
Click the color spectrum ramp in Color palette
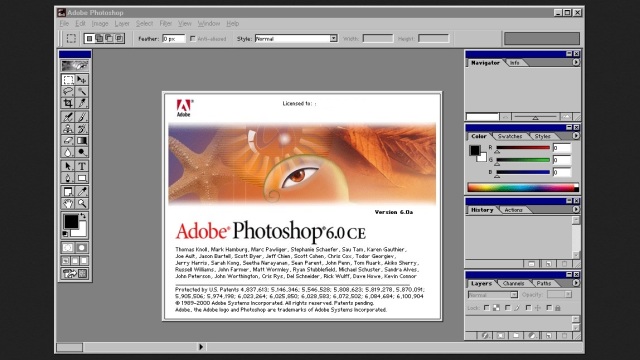tap(523, 188)
